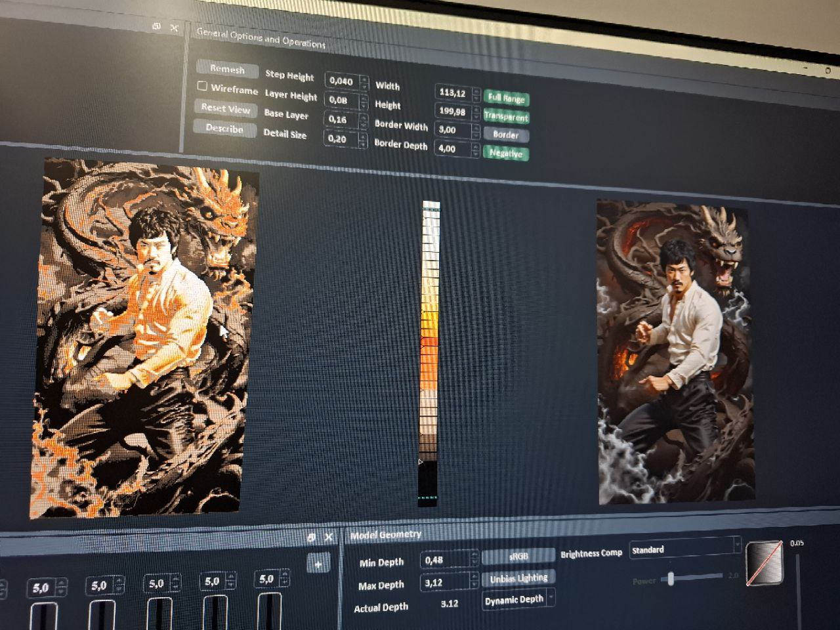Toggle the sRGB button
Viewport: 840px width, 630px height.
[518, 556]
